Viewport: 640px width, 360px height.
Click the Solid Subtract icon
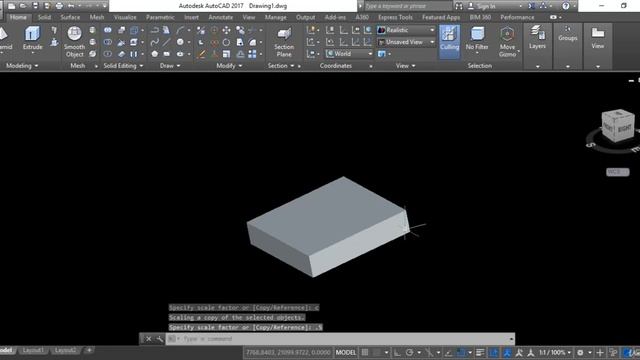108,42
